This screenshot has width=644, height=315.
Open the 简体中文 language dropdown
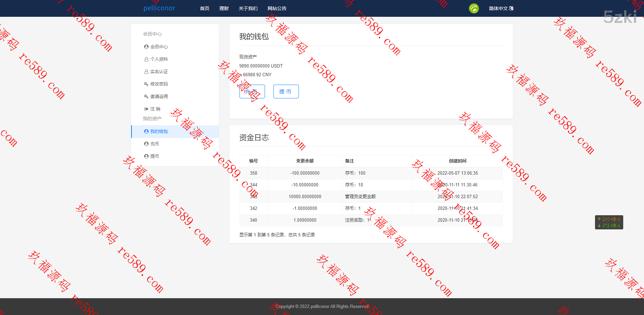point(501,8)
